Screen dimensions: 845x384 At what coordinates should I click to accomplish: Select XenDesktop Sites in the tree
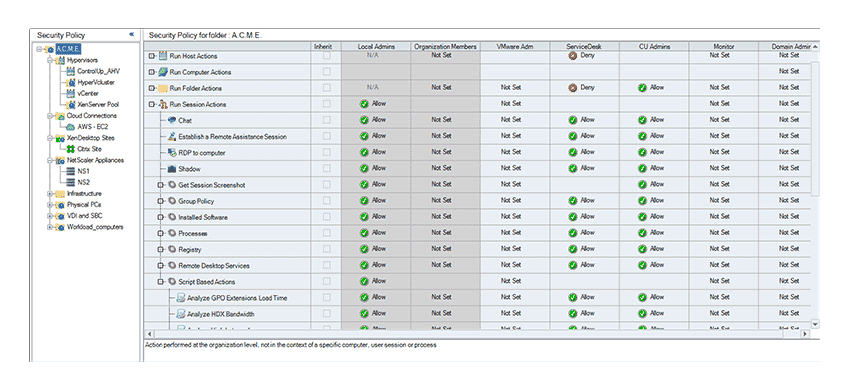(x=91, y=138)
